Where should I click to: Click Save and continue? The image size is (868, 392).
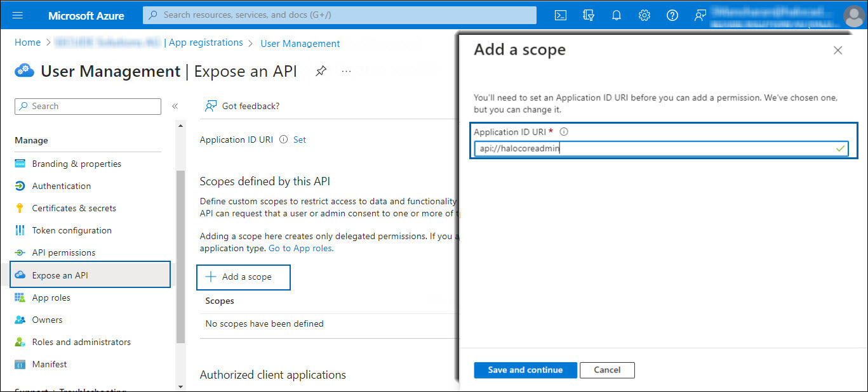tap(525, 370)
